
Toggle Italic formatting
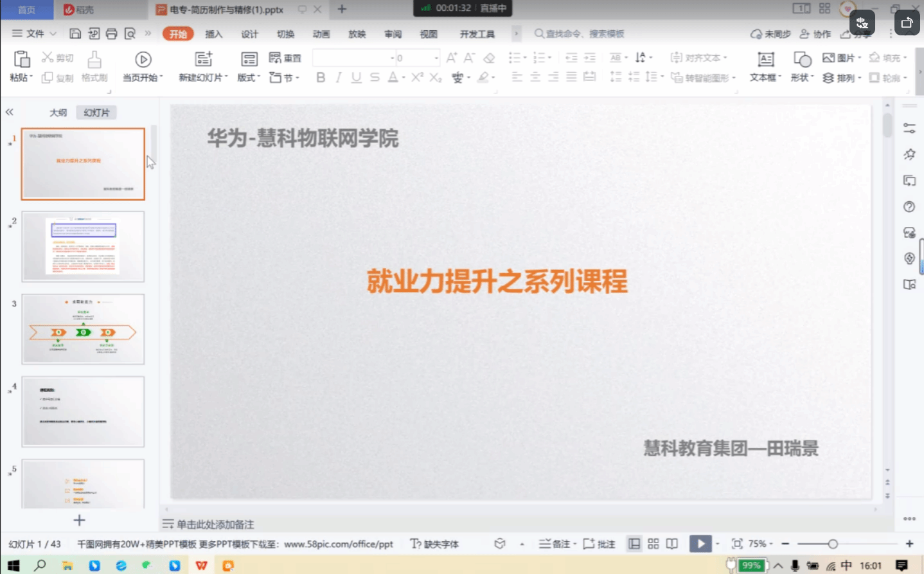[x=338, y=77]
